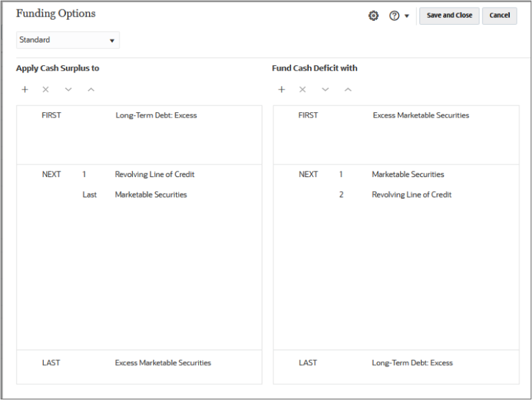Click Save and Close

pos(449,15)
